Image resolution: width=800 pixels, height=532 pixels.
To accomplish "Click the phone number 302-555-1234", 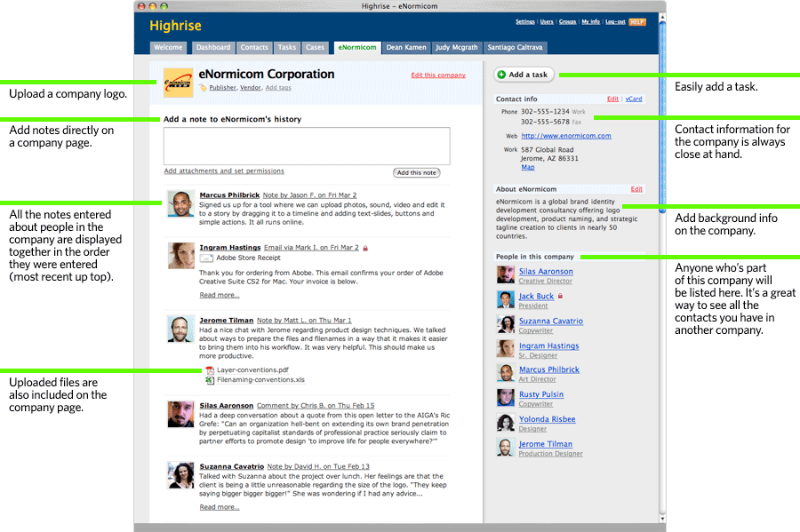I will point(545,112).
